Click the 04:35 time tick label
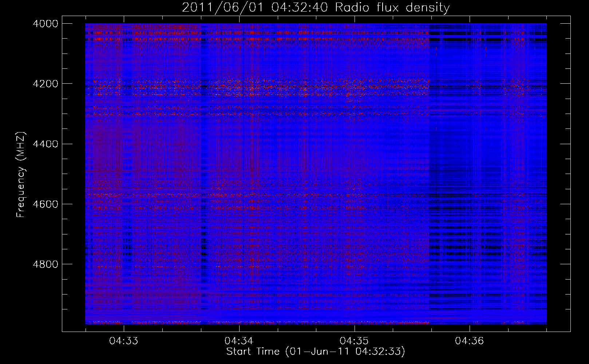The image size is (589, 364). pyautogui.click(x=354, y=341)
